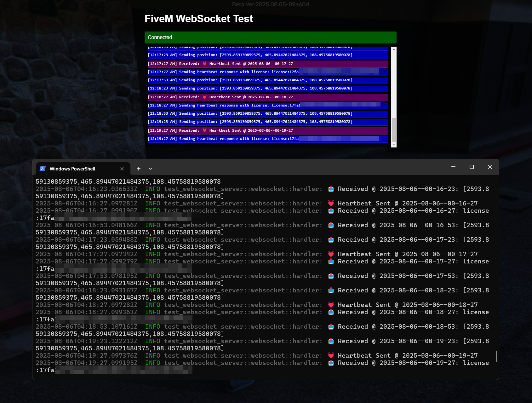The height and width of the screenshot is (403, 532).
Task: Select the 12:19:27 AM heartbeat response log row
Action: pyautogui.click(x=268, y=139)
